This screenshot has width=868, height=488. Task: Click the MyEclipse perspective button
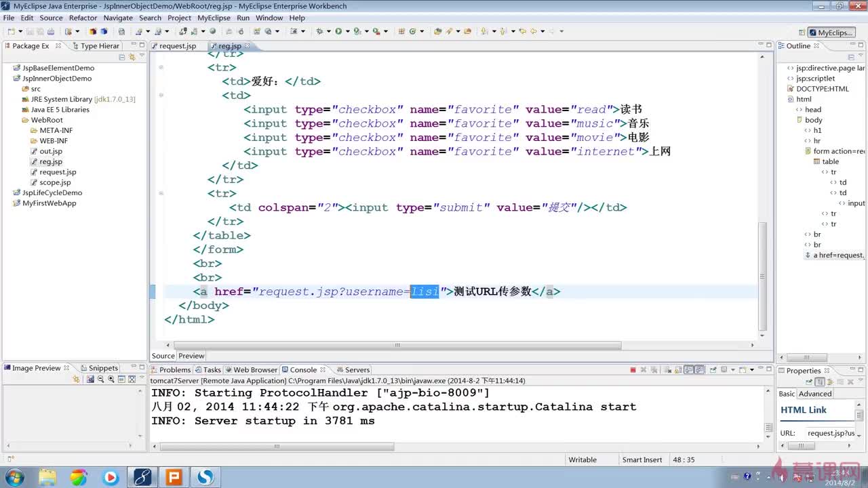831,33
